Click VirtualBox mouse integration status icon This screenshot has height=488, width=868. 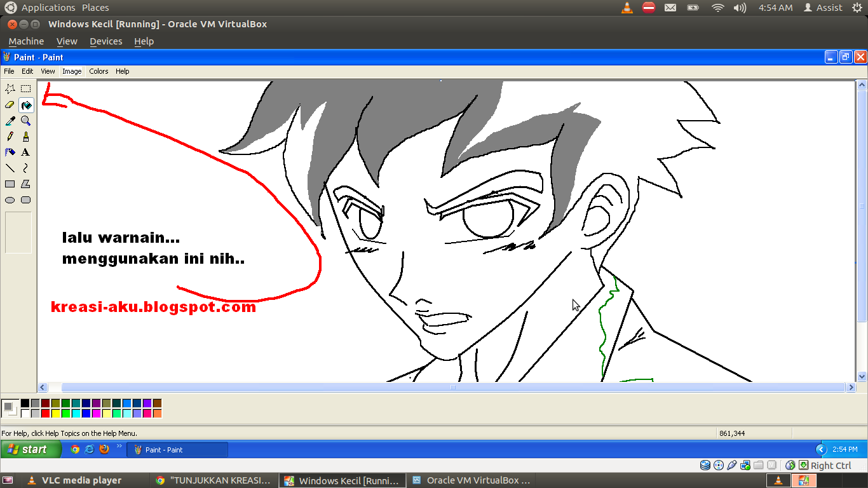point(790,465)
